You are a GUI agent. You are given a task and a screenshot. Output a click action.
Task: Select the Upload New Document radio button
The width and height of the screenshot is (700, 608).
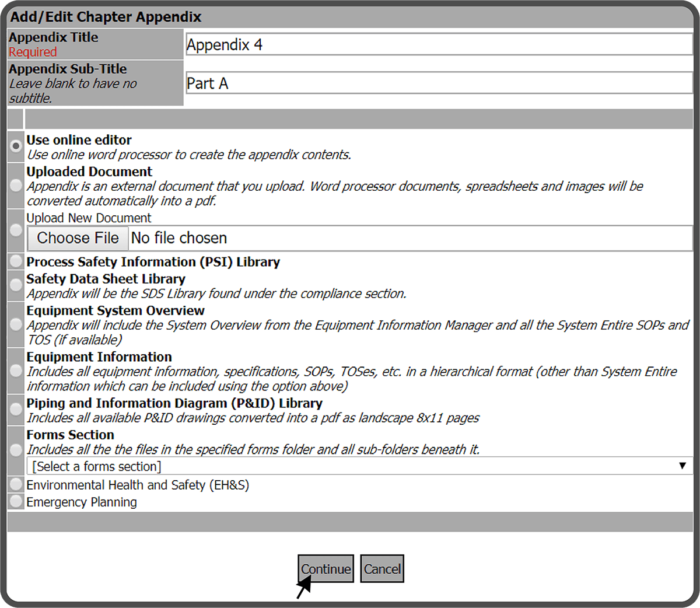coord(16,230)
